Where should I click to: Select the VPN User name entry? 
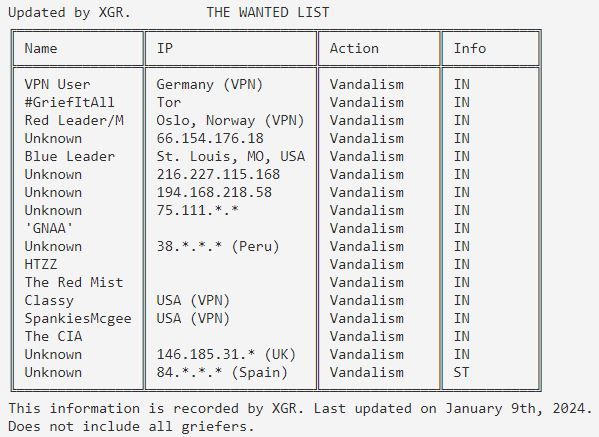pos(57,84)
